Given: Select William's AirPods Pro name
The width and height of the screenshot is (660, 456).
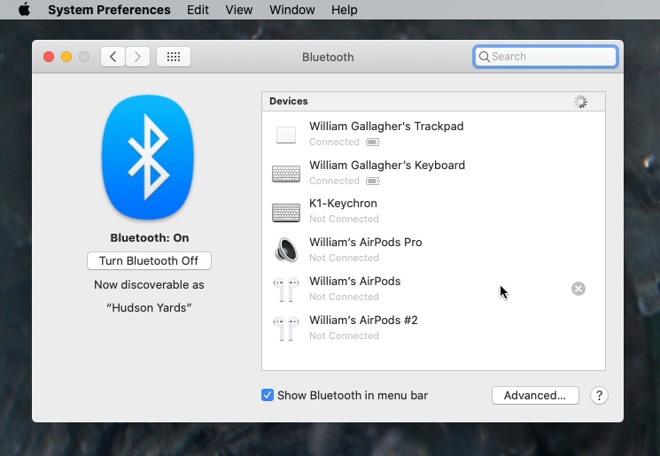Looking at the screenshot, I should [x=365, y=242].
